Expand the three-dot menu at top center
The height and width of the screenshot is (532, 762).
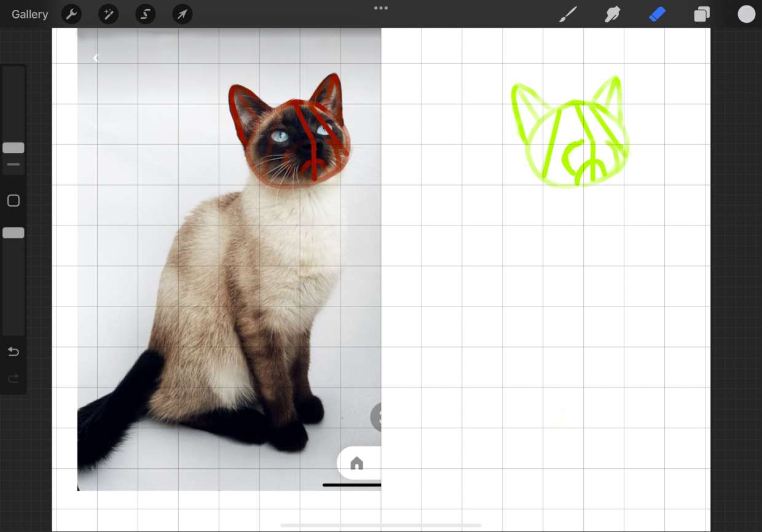click(x=381, y=8)
